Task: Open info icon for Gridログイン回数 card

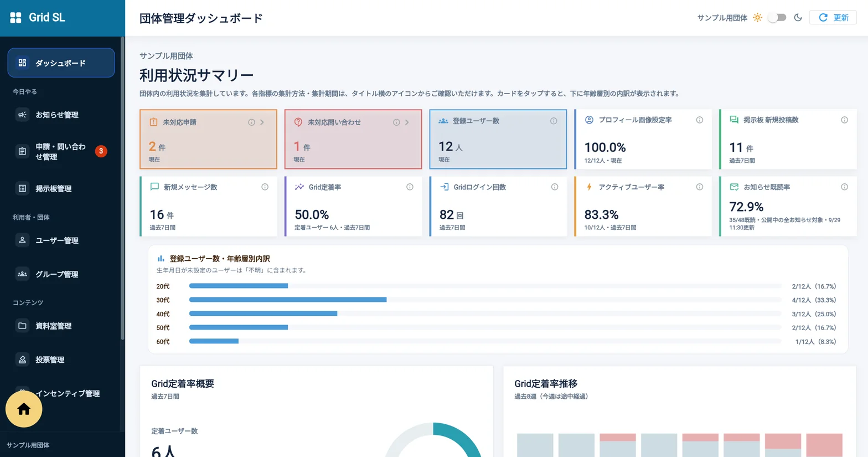Action: point(554,187)
